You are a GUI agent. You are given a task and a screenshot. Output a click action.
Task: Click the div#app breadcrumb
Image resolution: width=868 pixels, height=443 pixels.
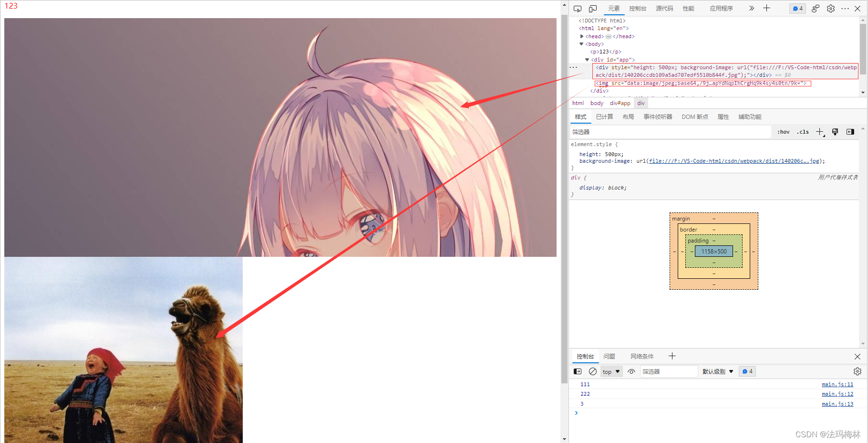(620, 103)
